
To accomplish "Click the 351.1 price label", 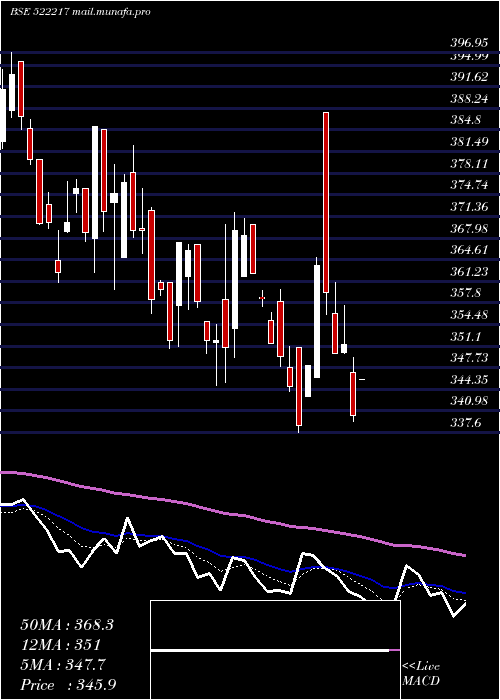I will pyautogui.click(x=465, y=336).
